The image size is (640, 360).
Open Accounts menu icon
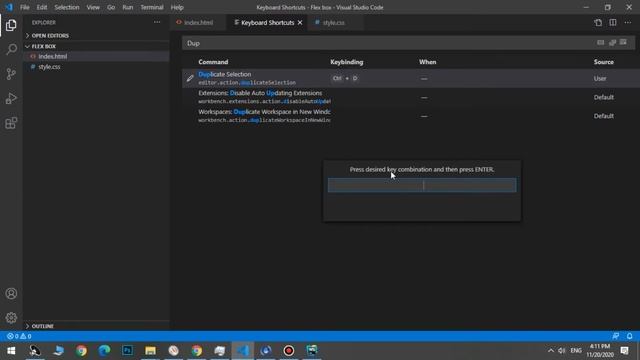click(11, 293)
